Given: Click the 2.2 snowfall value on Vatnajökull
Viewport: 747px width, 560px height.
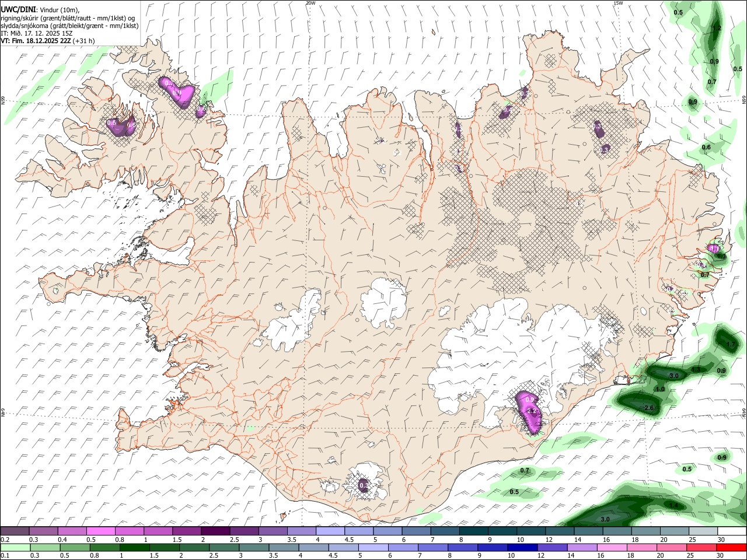Looking at the screenshot, I should pyautogui.click(x=531, y=411).
